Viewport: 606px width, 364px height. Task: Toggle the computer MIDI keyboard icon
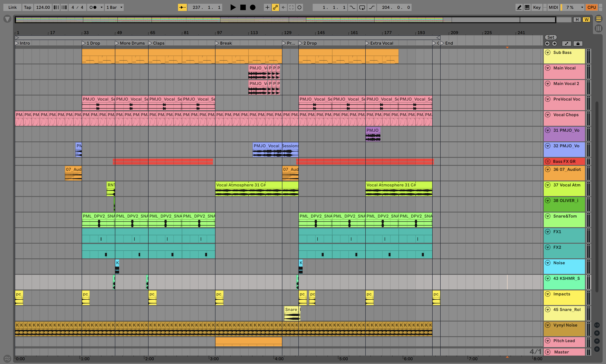point(527,7)
